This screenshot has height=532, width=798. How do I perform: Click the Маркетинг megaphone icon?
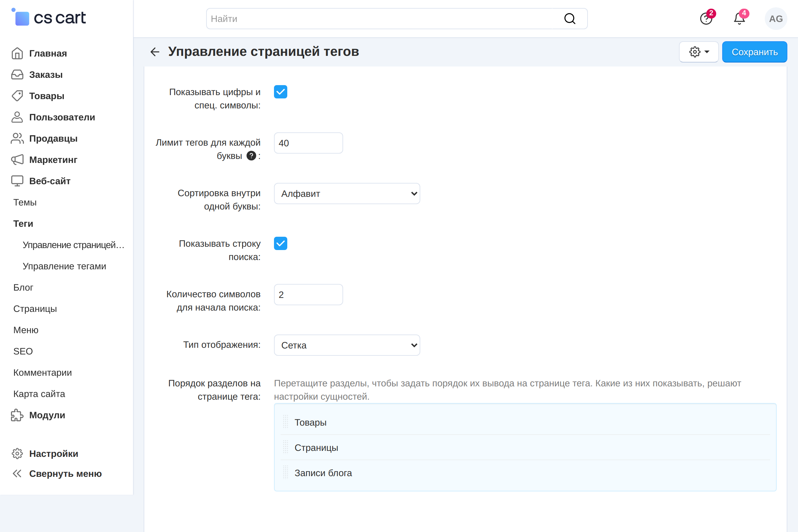17,160
